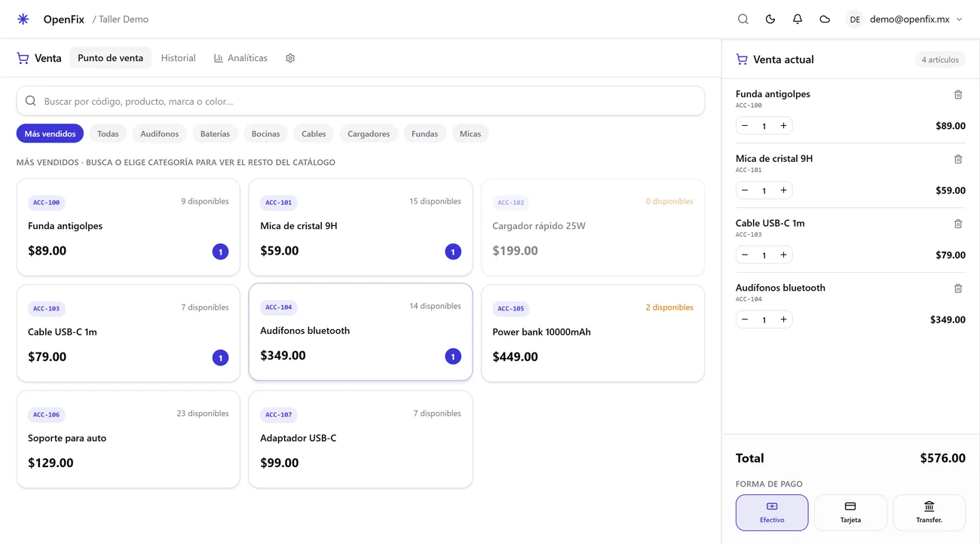Add Soporte para auto to sale

point(128,439)
